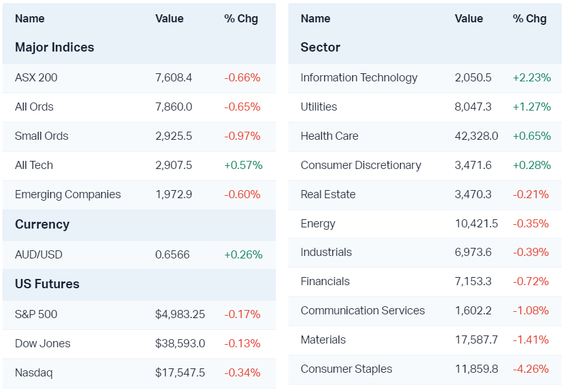Open the Utilities sector row
The width and height of the screenshot is (566, 392).
click(319, 107)
